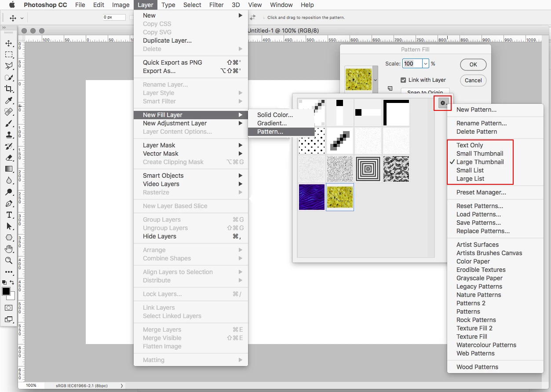This screenshot has height=392, width=551.
Task: Select the Horizontal Type tool
Action: [9, 215]
